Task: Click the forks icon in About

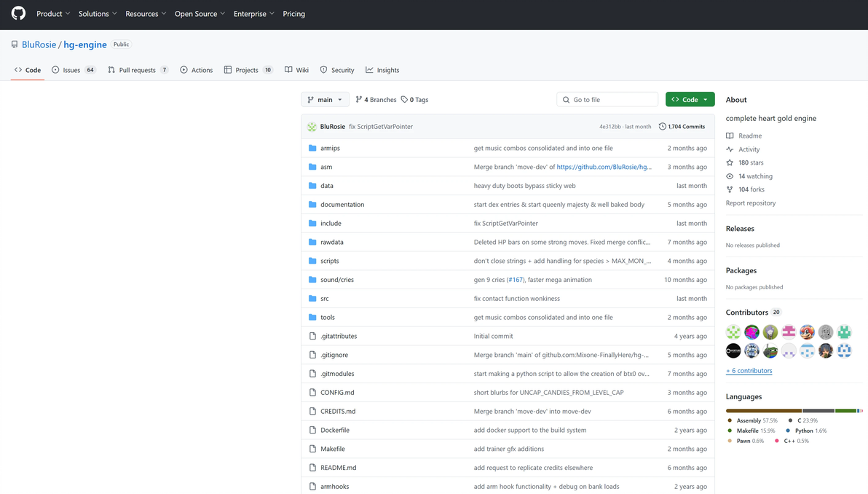Action: click(730, 189)
